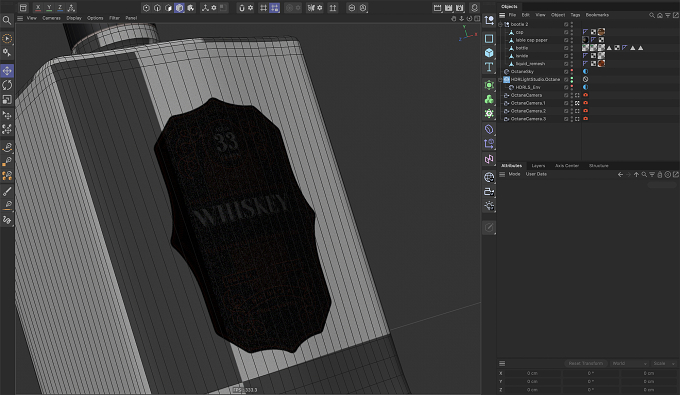Open viewport Cameras menu
Viewport: 680px width, 395px height.
(51, 18)
